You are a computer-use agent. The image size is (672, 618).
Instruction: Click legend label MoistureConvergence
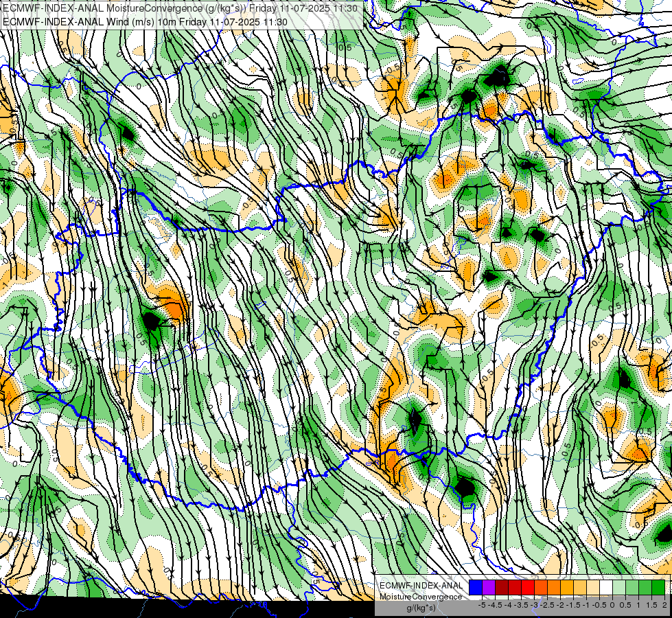421,597
